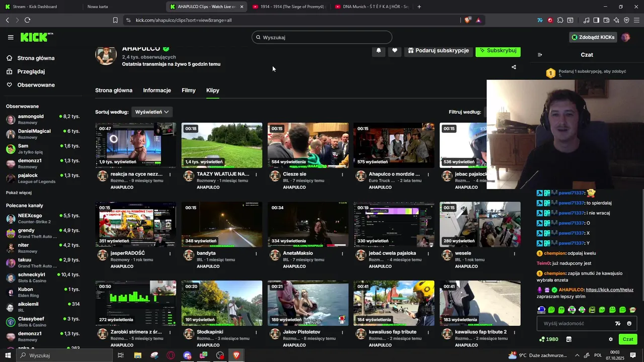Expand followed channels with 'Pokaż więcej'
The width and height of the screenshot is (644, 362).
pyautogui.click(x=19, y=193)
